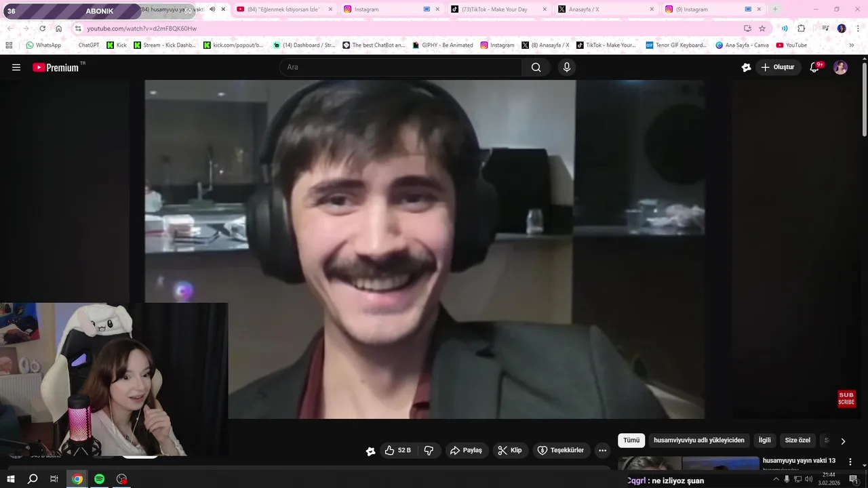Open Task View on taskbar
The image size is (868, 488).
tap(54, 479)
